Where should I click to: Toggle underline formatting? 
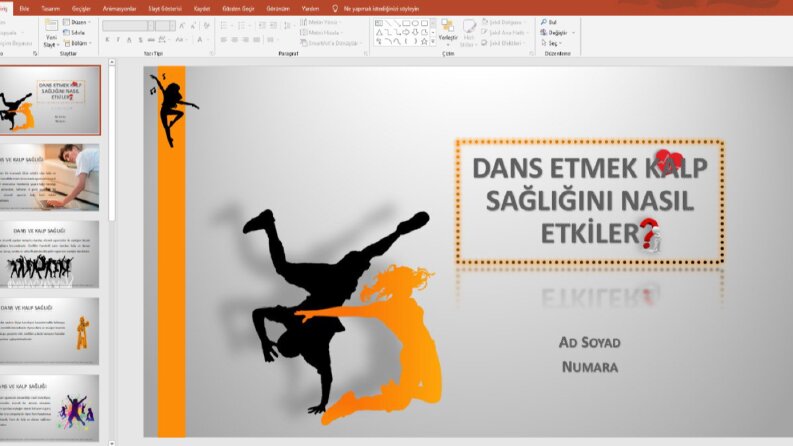pos(129,39)
